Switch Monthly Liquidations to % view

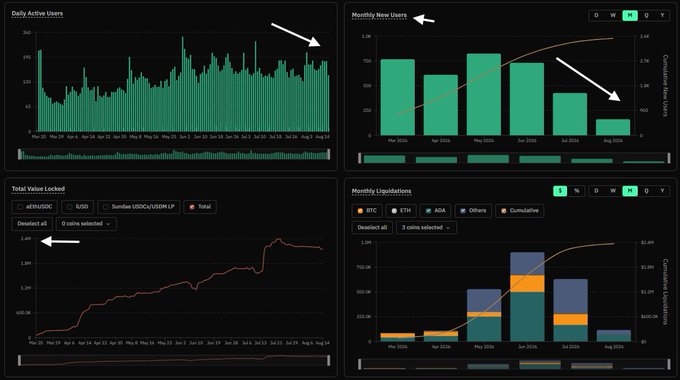click(577, 191)
